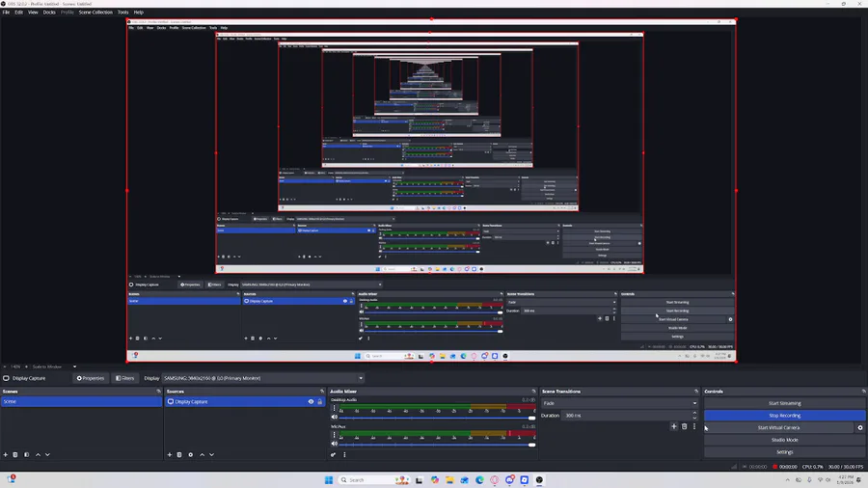Increase the transition duration with the up arrow

tap(694, 413)
